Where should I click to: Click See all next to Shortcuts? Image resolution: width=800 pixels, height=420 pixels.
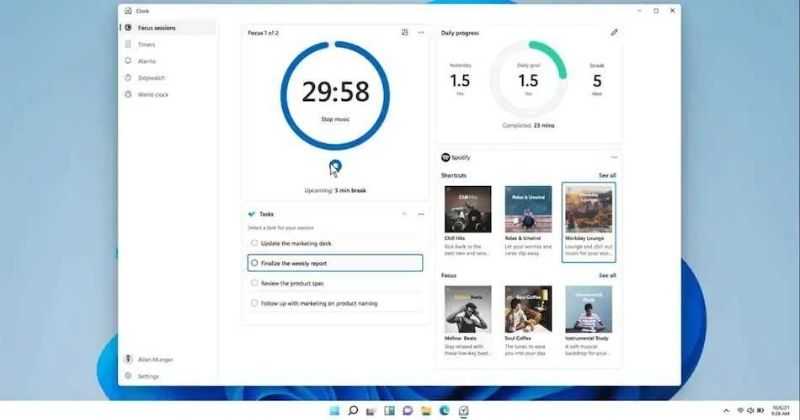607,176
